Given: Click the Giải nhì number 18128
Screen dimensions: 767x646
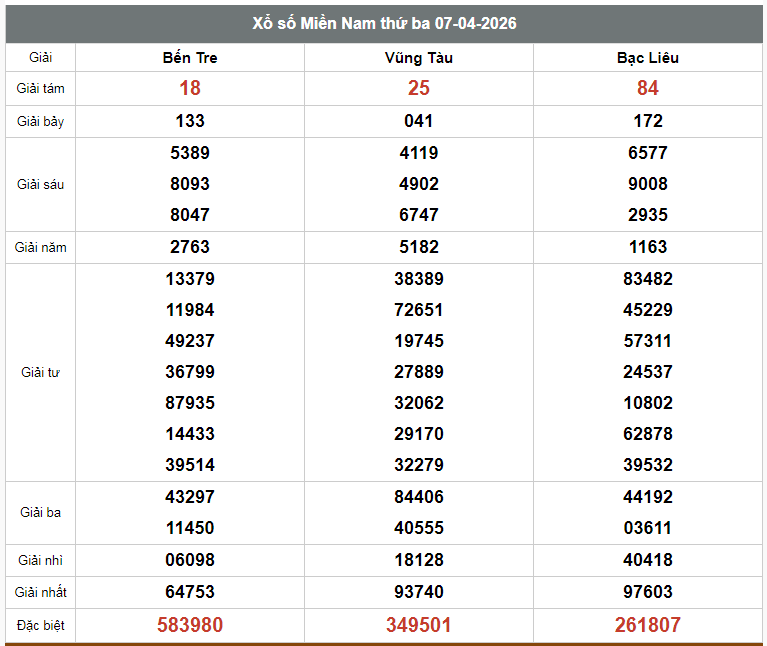Looking at the screenshot, I should (x=418, y=560).
